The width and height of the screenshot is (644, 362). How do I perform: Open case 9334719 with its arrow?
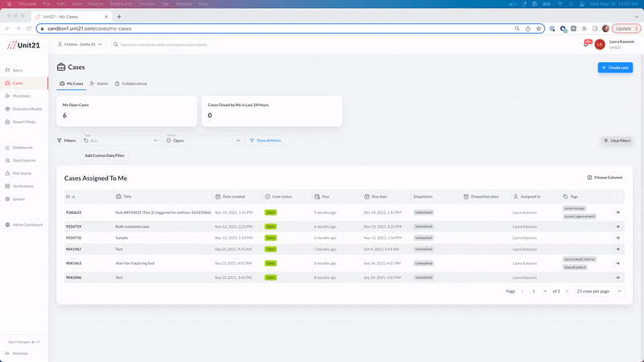[x=617, y=227]
